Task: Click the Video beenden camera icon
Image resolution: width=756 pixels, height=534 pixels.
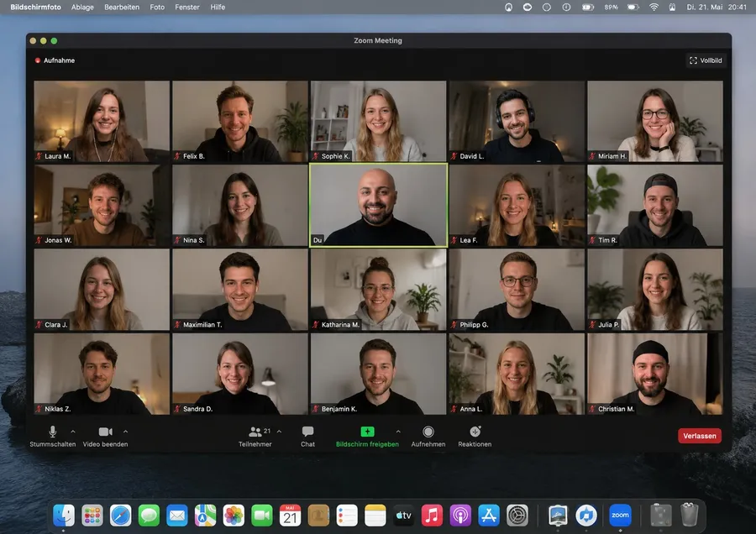Action: pyautogui.click(x=105, y=432)
